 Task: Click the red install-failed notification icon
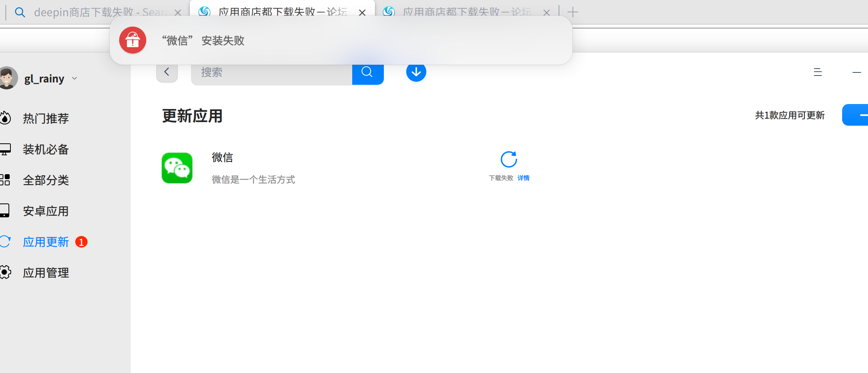(x=133, y=40)
